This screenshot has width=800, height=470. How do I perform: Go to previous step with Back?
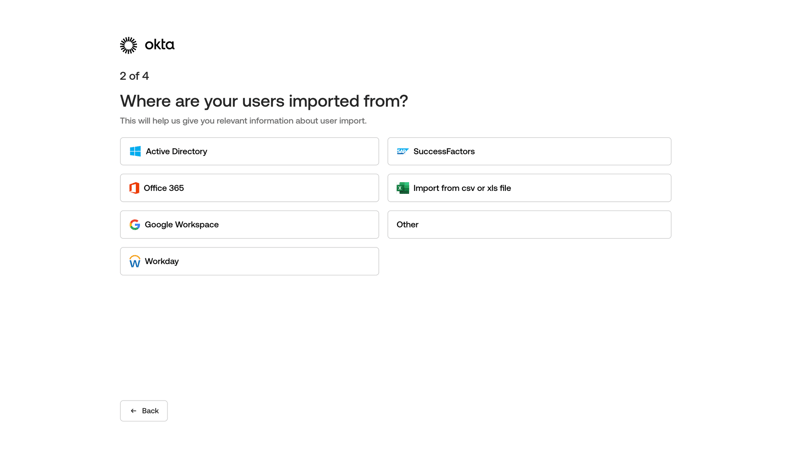pyautogui.click(x=144, y=411)
